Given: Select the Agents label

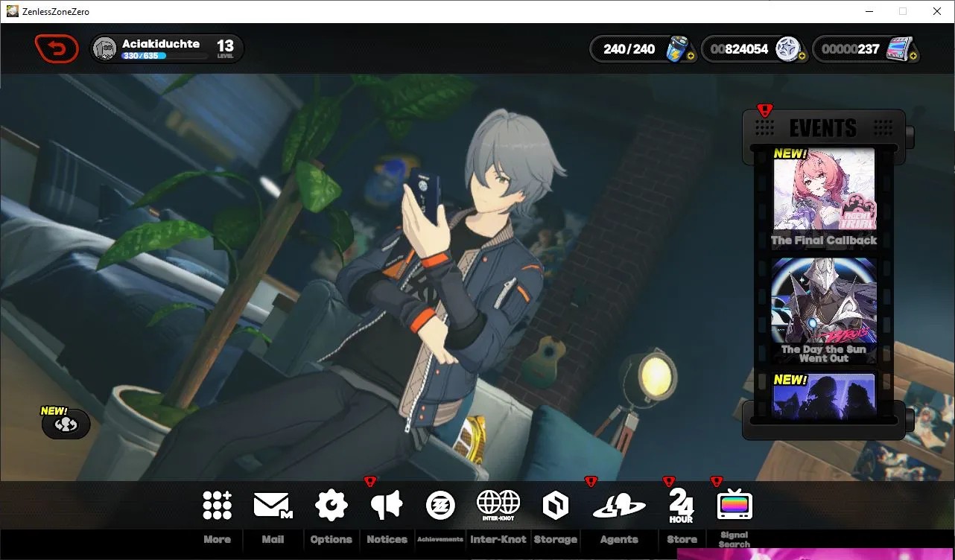Looking at the screenshot, I should pos(619,539).
